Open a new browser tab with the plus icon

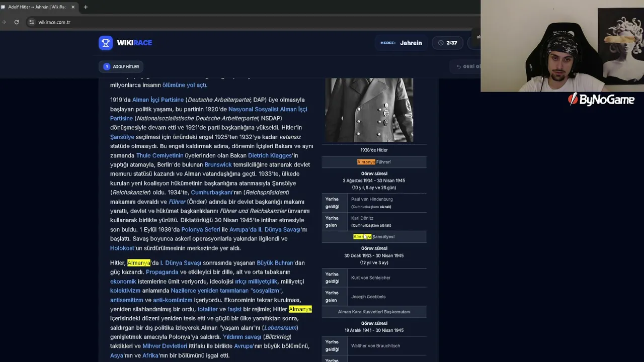[86, 7]
